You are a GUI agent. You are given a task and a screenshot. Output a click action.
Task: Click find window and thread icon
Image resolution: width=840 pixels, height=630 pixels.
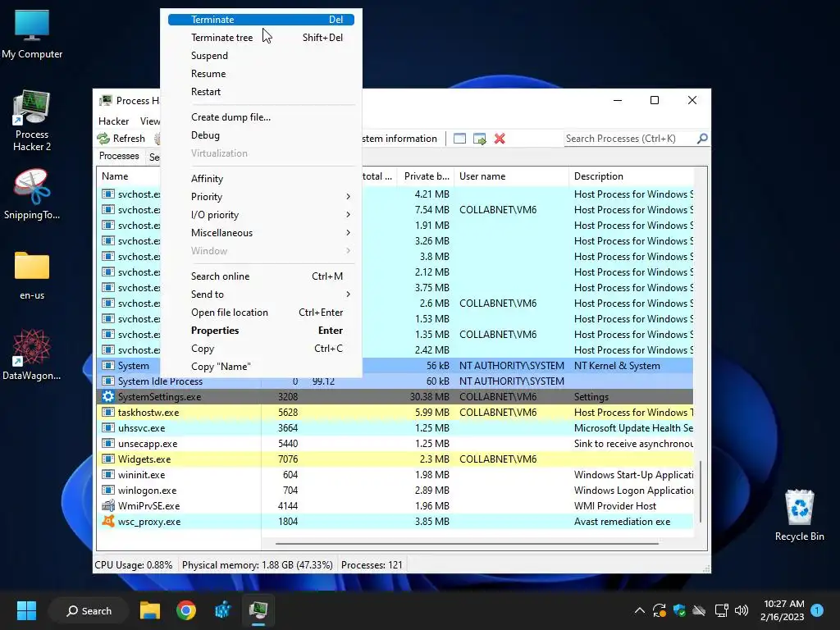click(x=479, y=138)
